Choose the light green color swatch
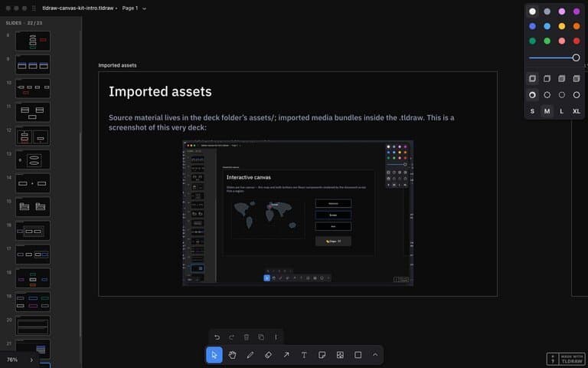 [x=547, y=41]
